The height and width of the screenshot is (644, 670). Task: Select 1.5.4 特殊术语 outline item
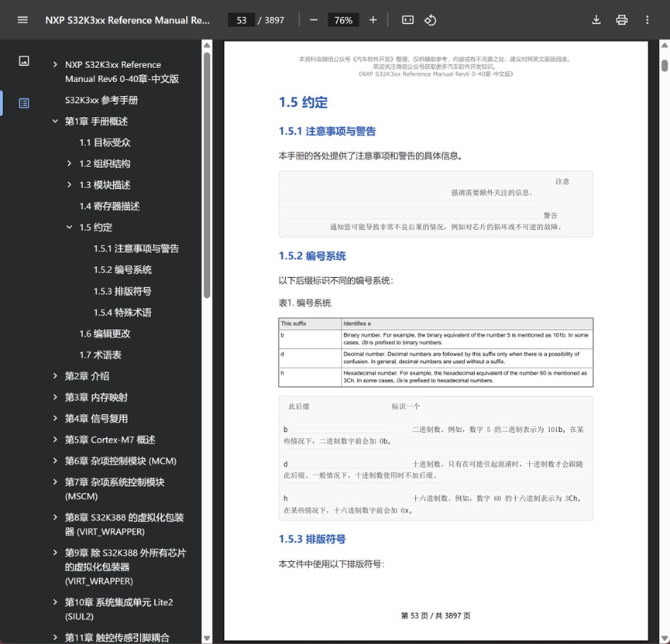point(122,313)
